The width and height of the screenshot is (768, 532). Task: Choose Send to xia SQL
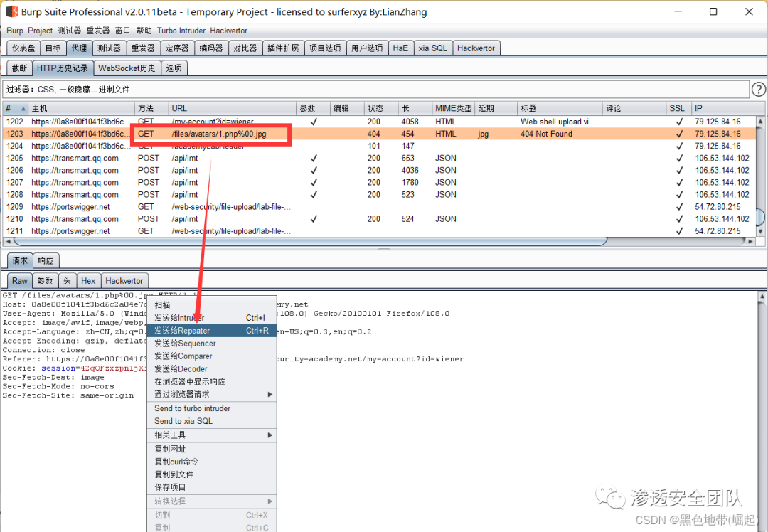[x=212, y=421]
